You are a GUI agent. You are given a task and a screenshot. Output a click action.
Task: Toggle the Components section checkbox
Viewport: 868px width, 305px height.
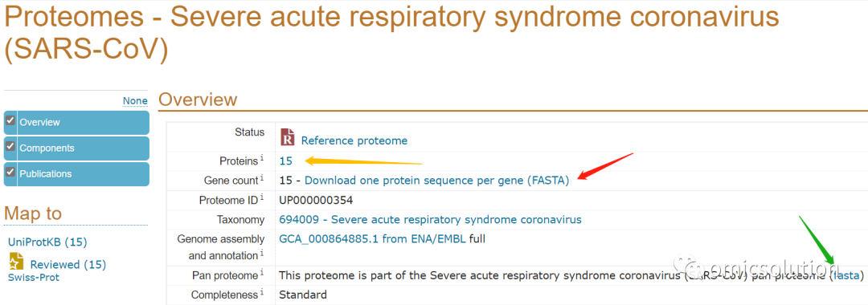click(x=10, y=146)
